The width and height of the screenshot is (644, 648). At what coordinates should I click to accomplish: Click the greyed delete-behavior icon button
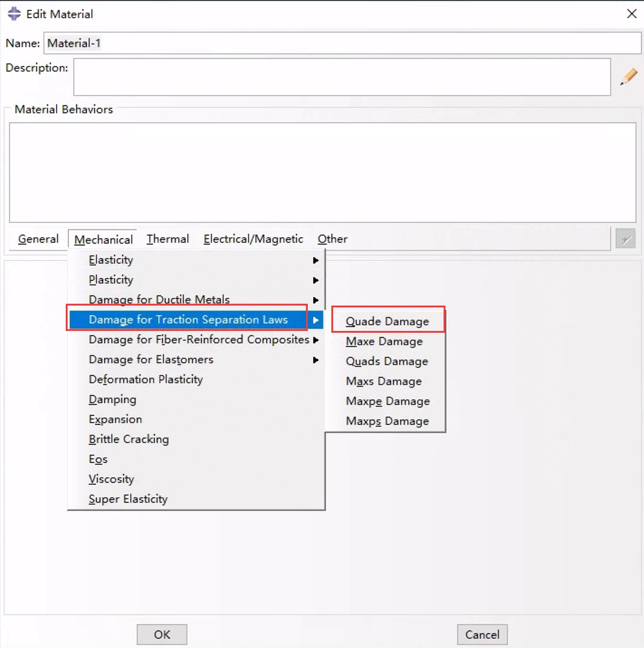pos(625,239)
